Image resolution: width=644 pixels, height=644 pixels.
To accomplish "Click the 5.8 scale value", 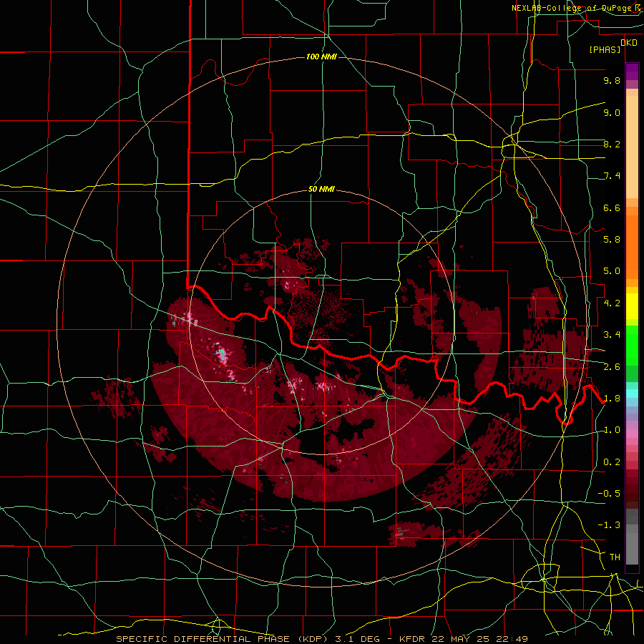I will click(612, 240).
